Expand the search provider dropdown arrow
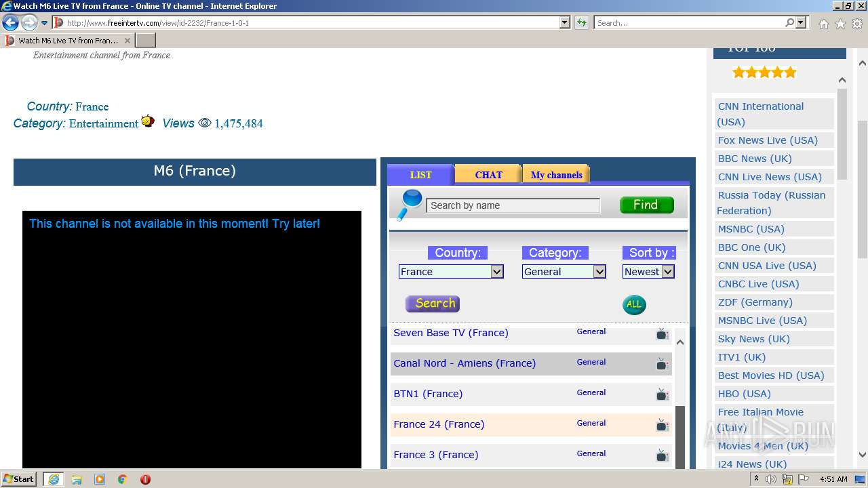 [801, 23]
